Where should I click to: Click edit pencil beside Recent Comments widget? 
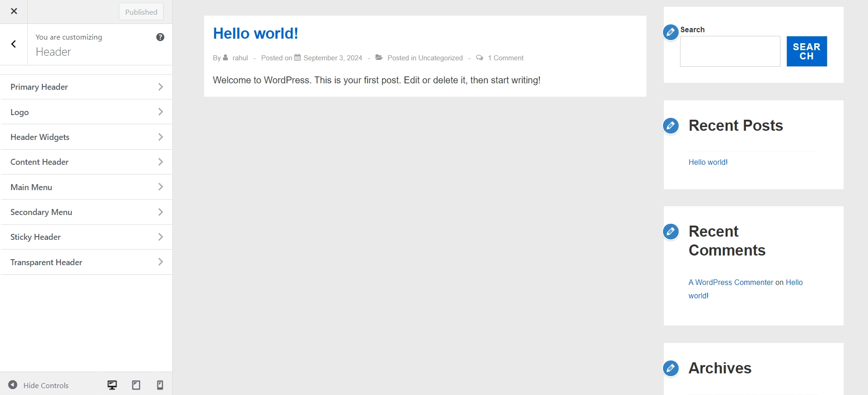click(x=671, y=232)
